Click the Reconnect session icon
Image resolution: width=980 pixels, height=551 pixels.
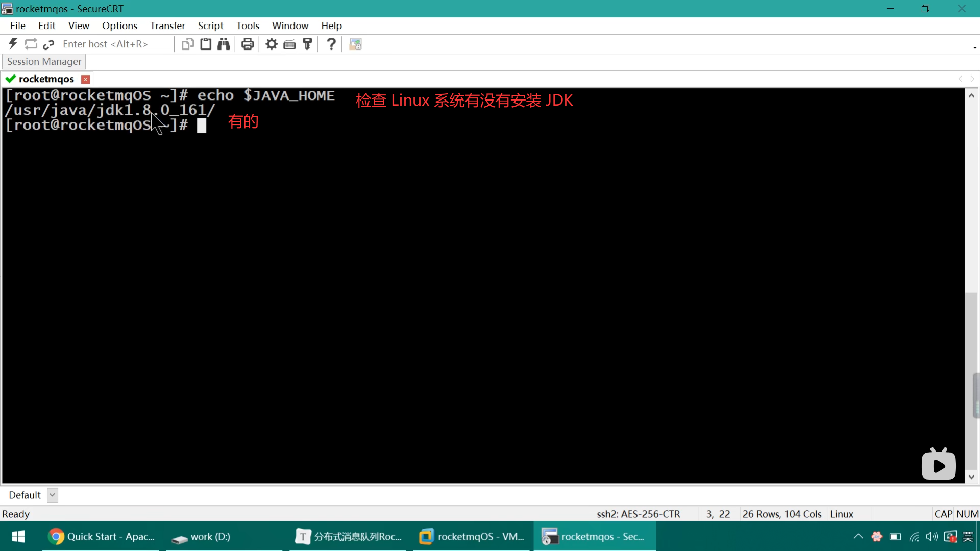pos(31,44)
